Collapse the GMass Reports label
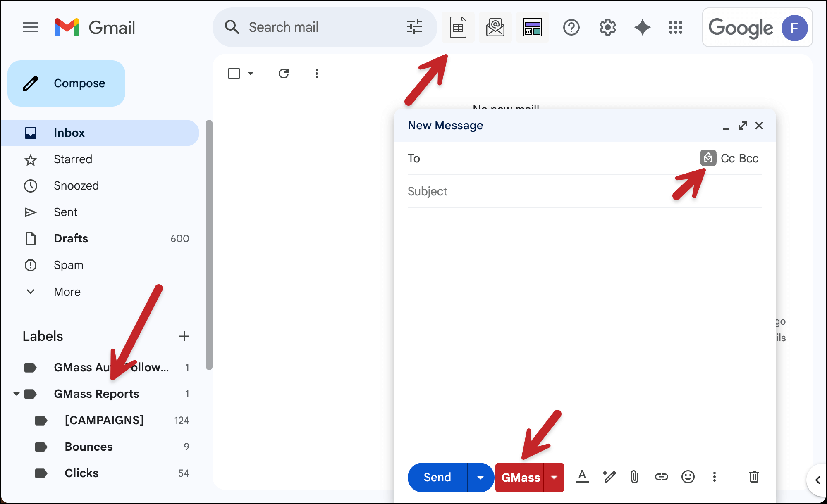The height and width of the screenshot is (504, 827). click(16, 394)
